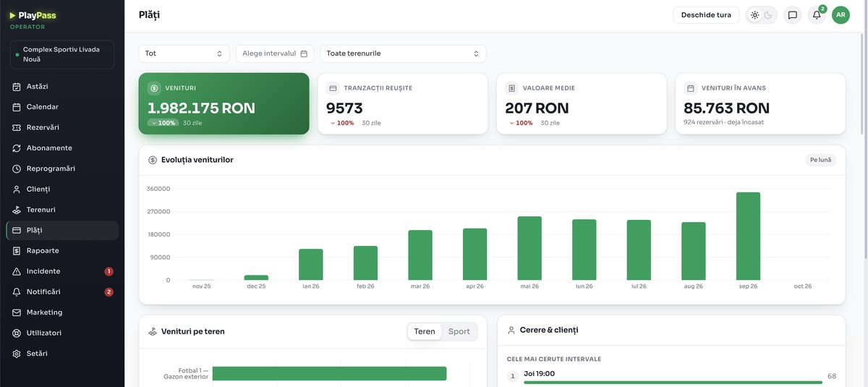This screenshot has height=387, width=868.
Task: Click the oct 26 axis label
Action: coord(803,286)
